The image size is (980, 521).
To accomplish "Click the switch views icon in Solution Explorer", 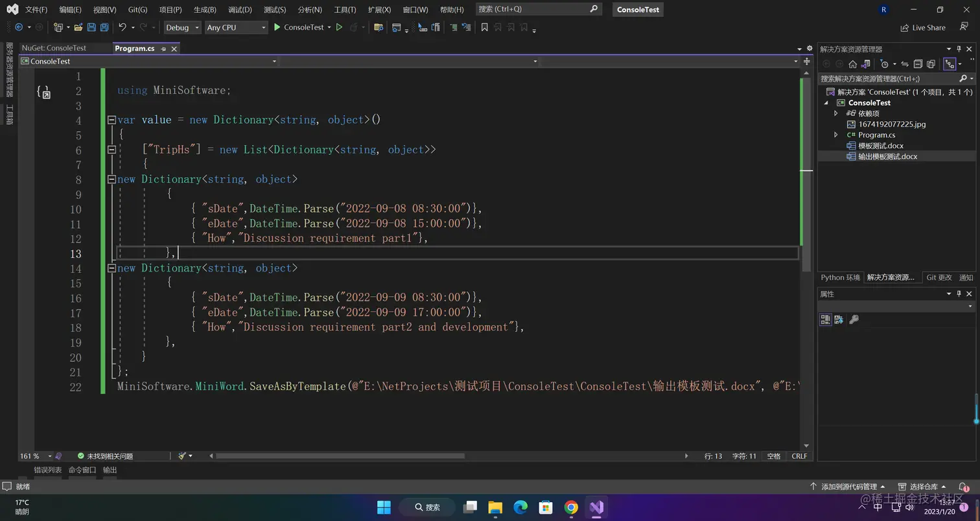I will tap(865, 64).
